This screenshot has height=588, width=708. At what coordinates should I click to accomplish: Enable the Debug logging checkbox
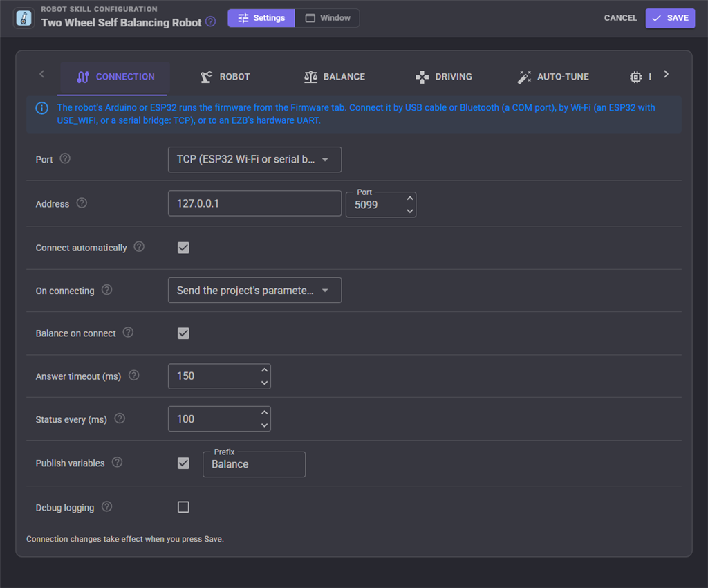(183, 507)
